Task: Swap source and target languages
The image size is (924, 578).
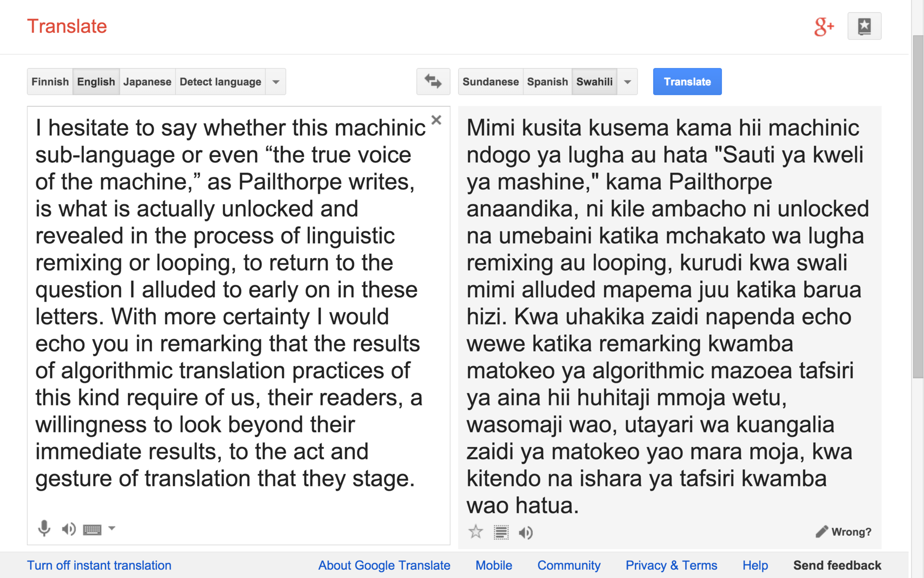Action: coord(433,81)
